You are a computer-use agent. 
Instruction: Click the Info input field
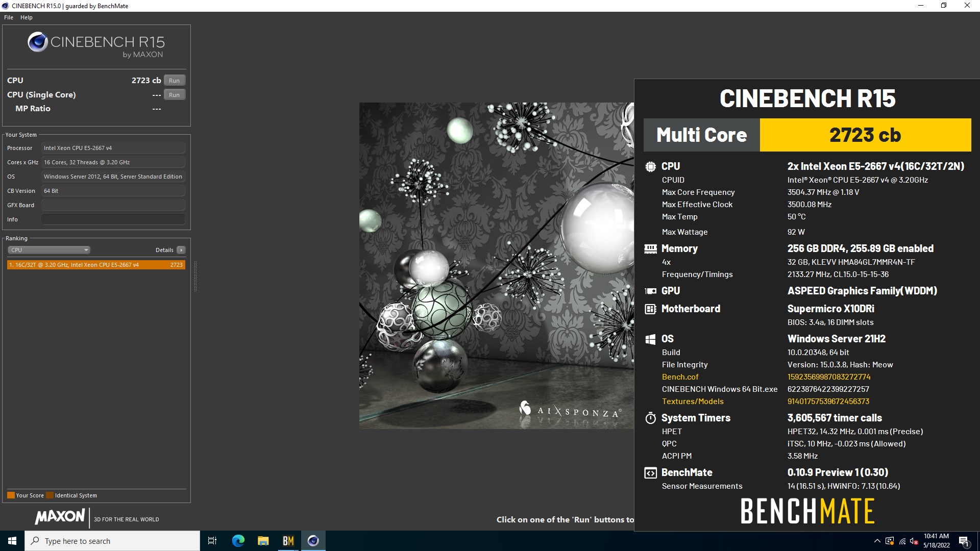pyautogui.click(x=113, y=219)
